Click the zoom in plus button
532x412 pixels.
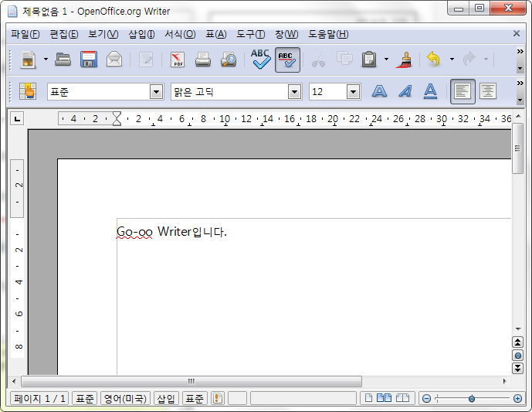[517, 398]
